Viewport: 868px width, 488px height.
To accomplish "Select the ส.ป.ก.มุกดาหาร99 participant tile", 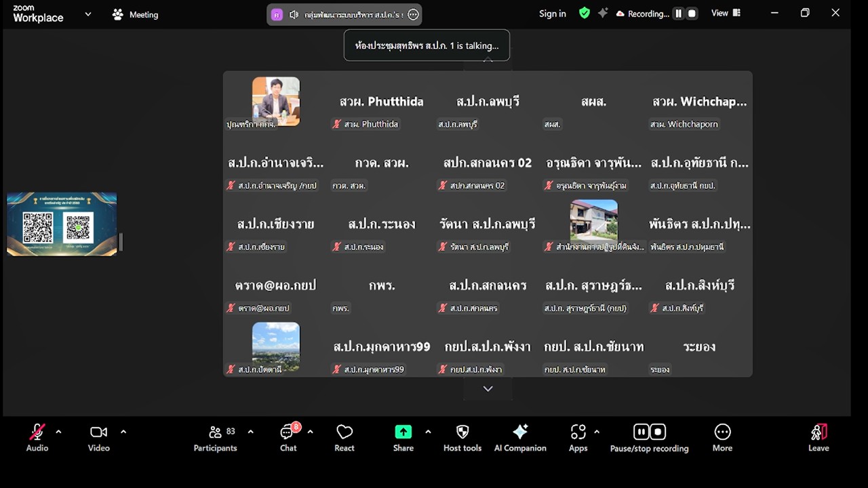I will pos(382,347).
